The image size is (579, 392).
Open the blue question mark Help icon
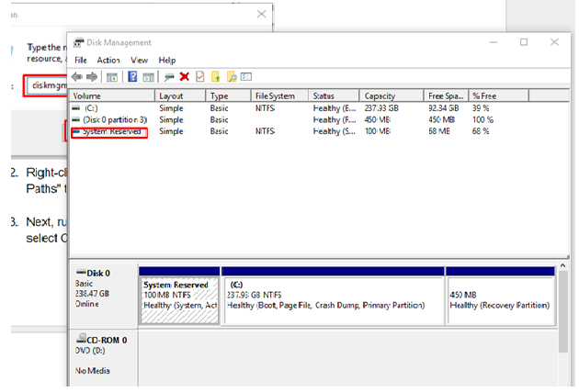pos(132,77)
